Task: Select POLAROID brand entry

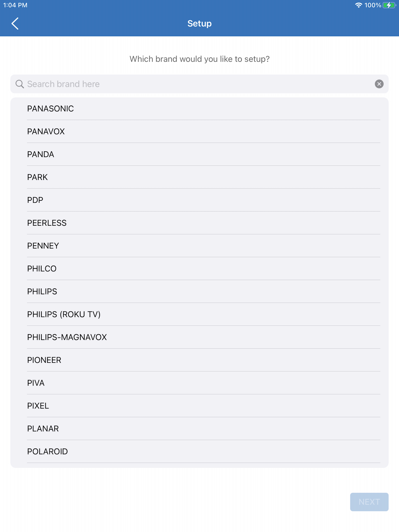Action: click(x=199, y=451)
